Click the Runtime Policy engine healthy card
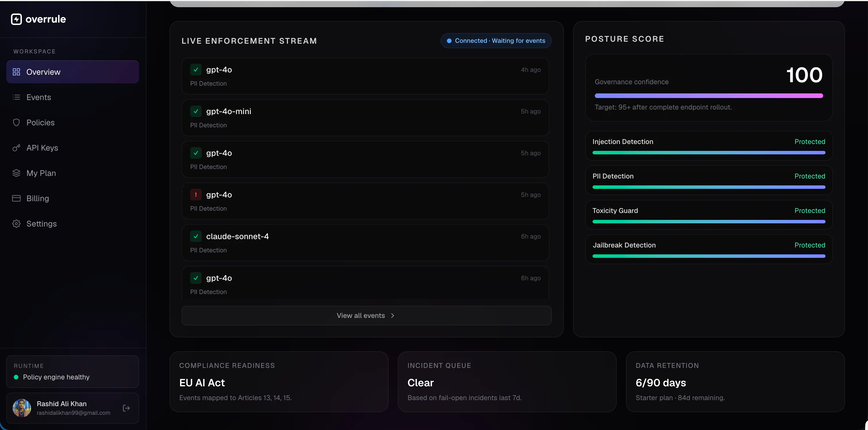The height and width of the screenshot is (430, 868). (x=72, y=372)
